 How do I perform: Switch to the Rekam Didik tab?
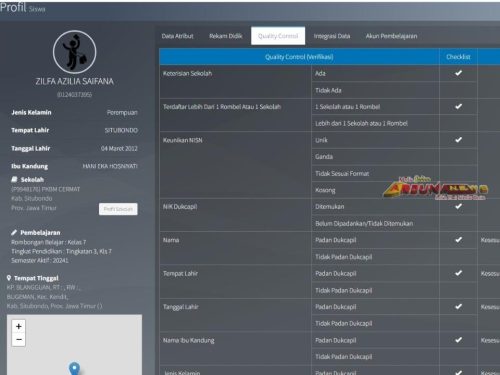click(x=226, y=36)
